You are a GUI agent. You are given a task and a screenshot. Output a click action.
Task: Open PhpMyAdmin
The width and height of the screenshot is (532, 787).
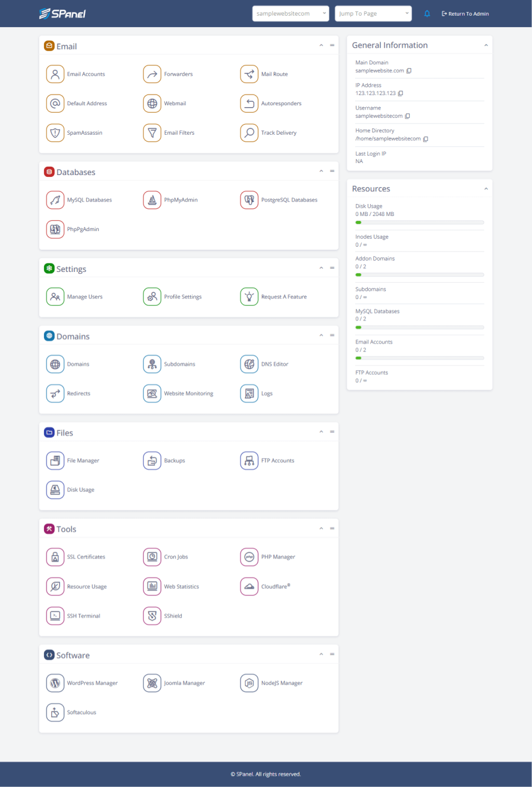point(152,199)
